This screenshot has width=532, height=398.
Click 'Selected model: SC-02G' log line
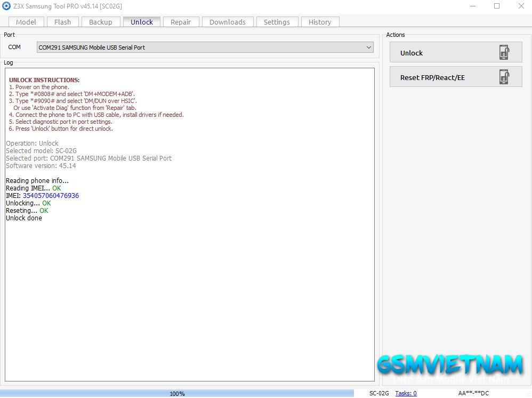click(x=41, y=151)
